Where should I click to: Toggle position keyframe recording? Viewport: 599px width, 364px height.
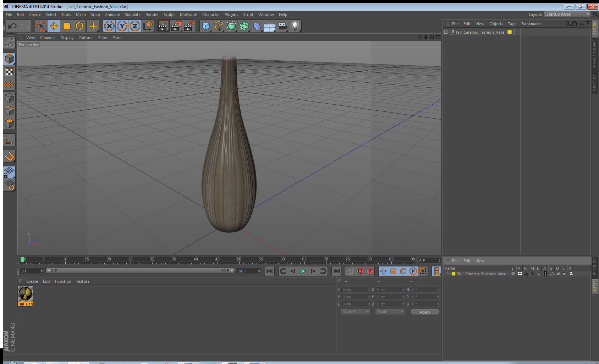click(x=383, y=271)
